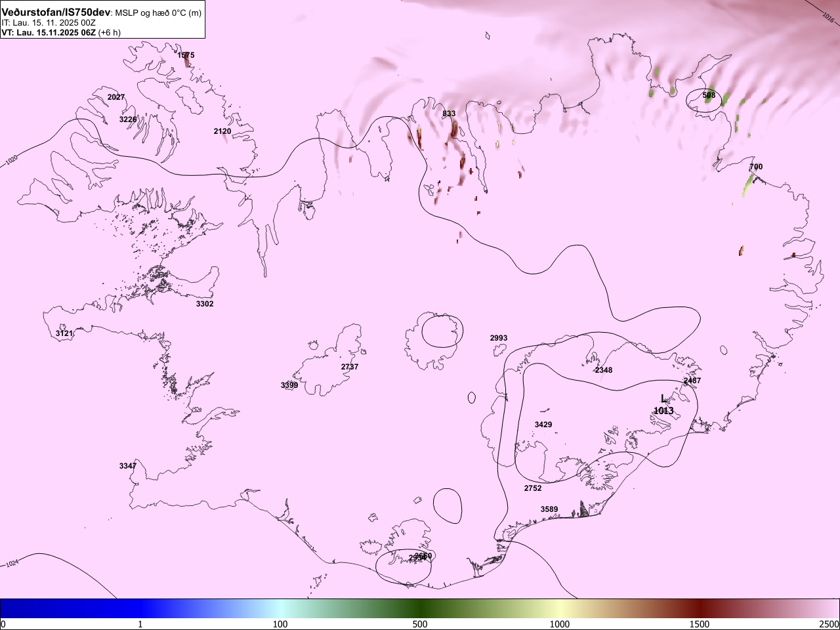Click the 3399 height label

point(289,385)
